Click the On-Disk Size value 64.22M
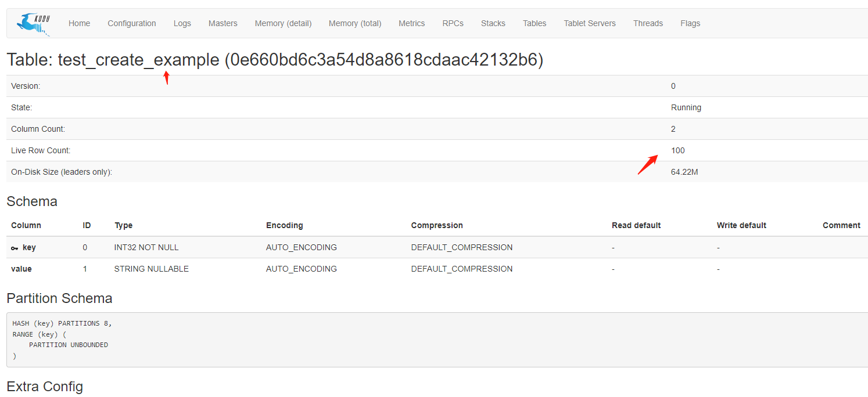The image size is (868, 397). (x=684, y=172)
